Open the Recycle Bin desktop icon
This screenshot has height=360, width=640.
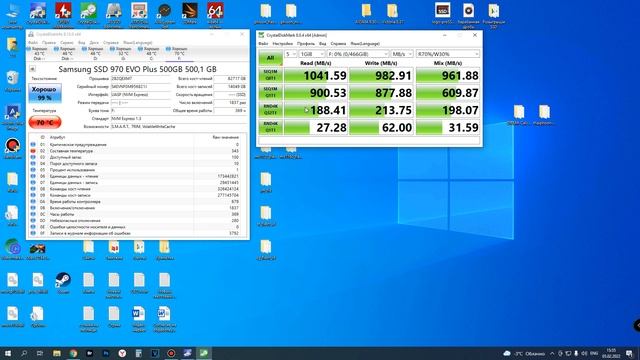tap(12, 81)
